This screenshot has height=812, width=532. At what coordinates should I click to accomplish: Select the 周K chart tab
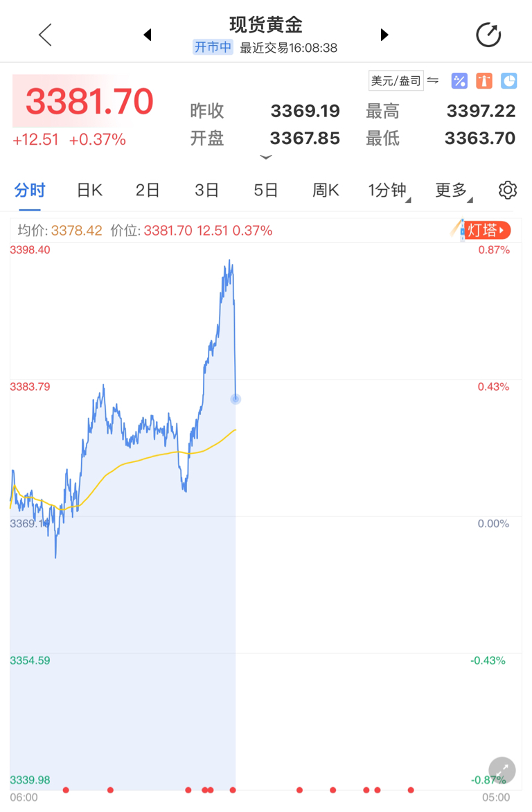[x=325, y=191]
